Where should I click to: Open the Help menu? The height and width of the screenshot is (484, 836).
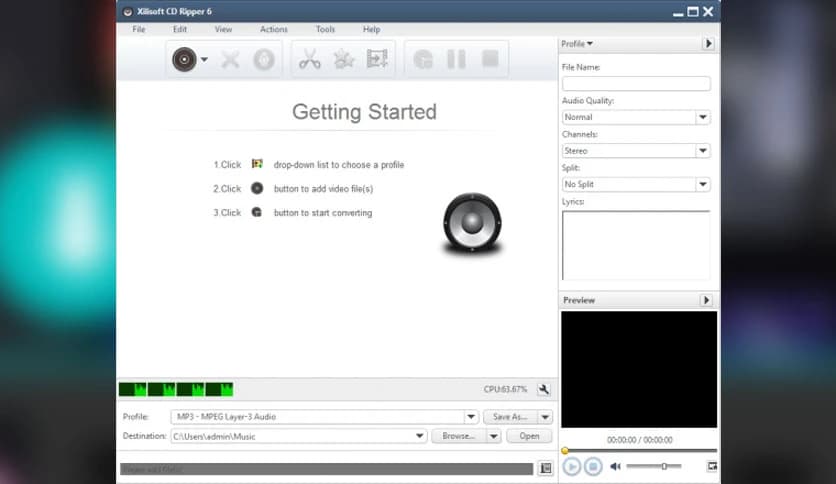tap(372, 29)
